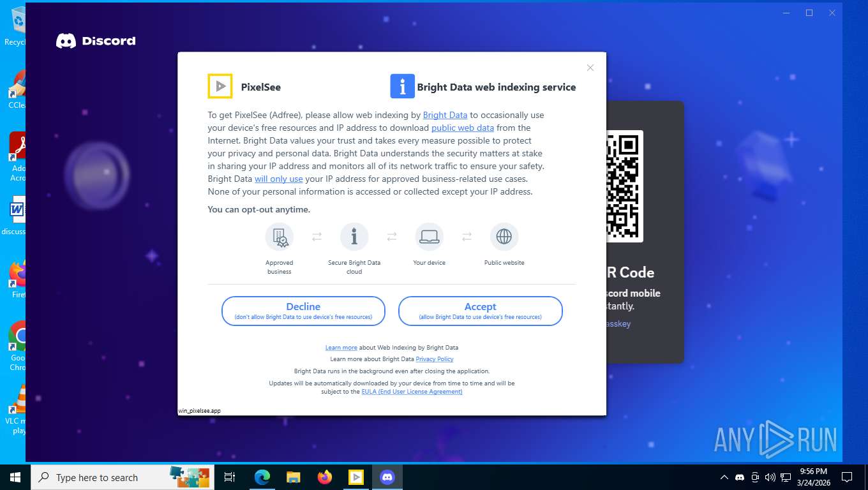Open the volume control in tray

[770, 477]
